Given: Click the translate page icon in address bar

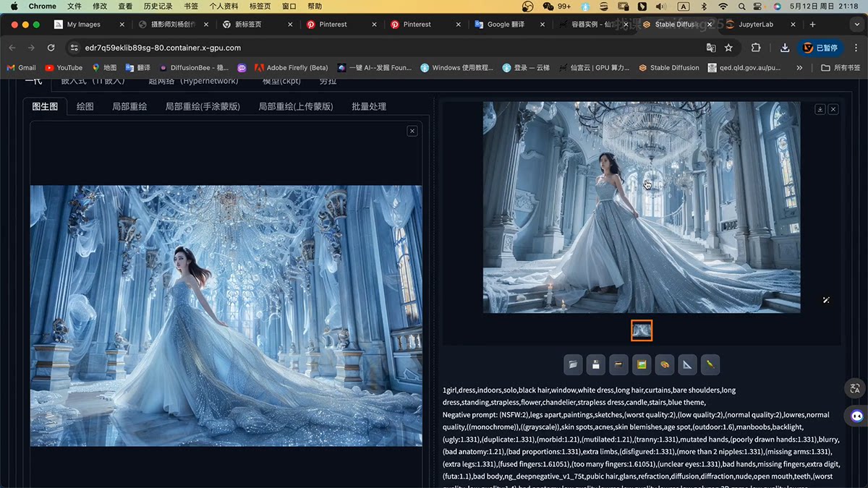Looking at the screenshot, I should click(711, 48).
